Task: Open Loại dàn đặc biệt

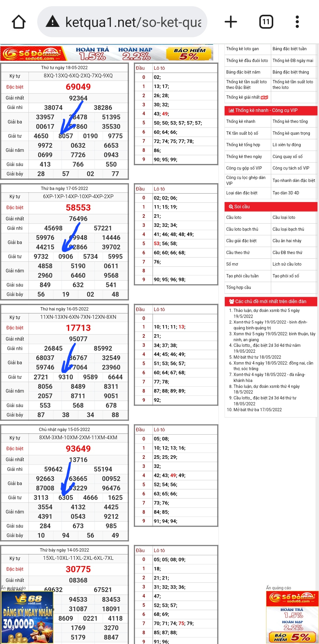Action: coord(242,193)
